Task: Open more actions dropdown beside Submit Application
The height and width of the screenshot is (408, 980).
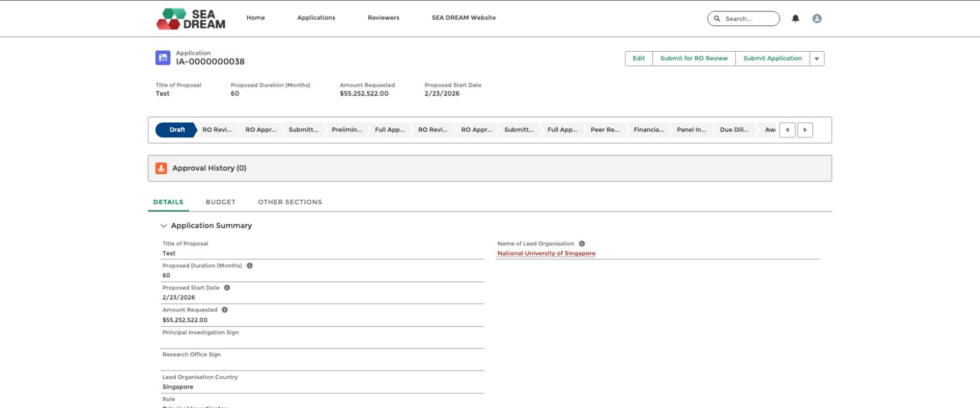Action: point(817,58)
